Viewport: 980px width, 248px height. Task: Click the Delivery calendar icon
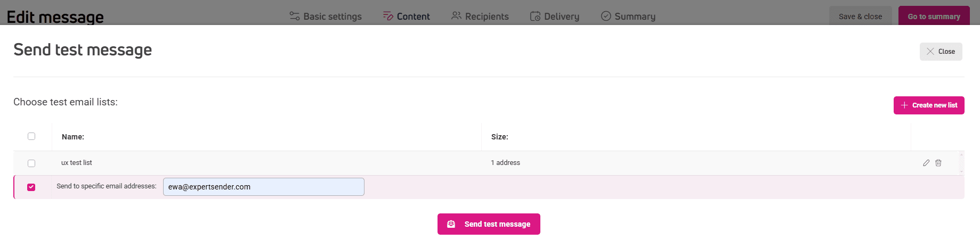(535, 16)
